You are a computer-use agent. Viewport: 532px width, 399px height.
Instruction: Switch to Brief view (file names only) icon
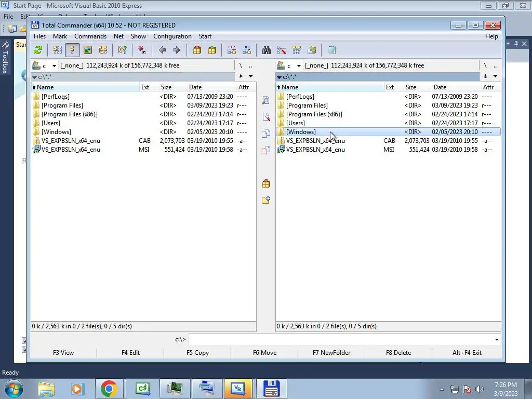coord(57,50)
